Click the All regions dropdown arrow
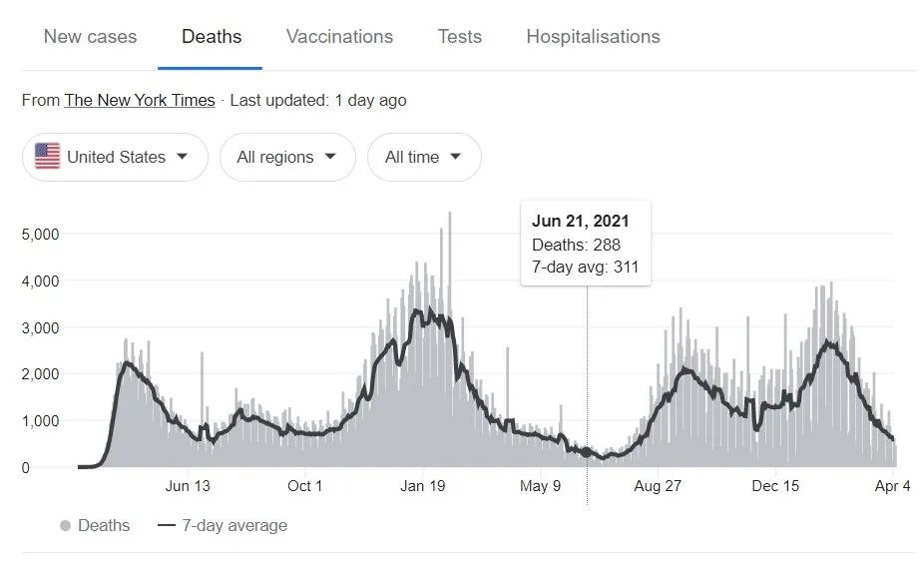Viewport: 924px width, 562px height. (x=331, y=157)
